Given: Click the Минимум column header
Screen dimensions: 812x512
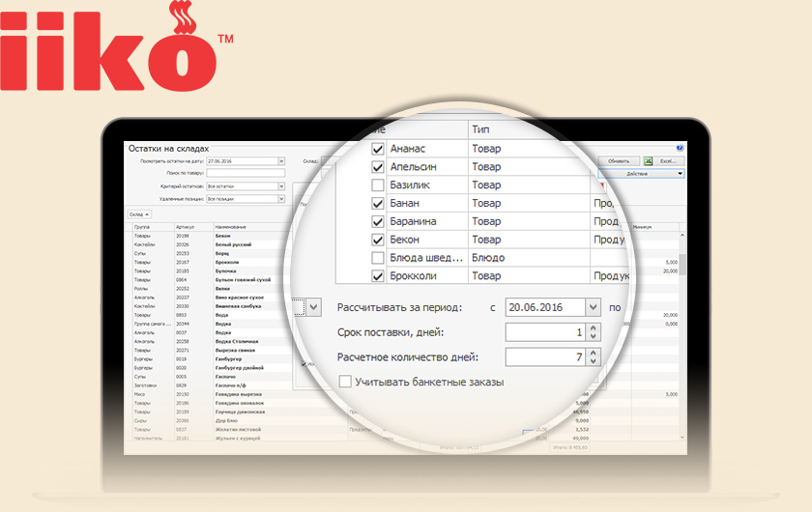Looking at the screenshot, I should pos(642,227).
